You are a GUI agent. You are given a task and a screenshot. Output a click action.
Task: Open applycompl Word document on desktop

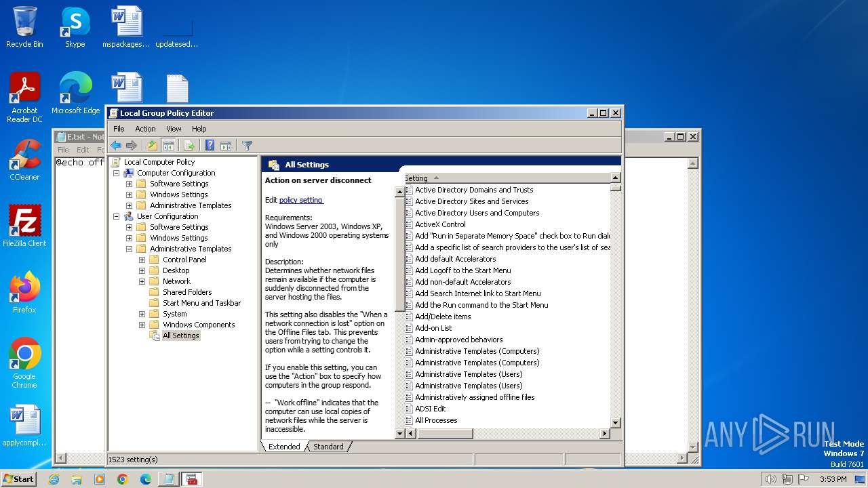click(24, 426)
